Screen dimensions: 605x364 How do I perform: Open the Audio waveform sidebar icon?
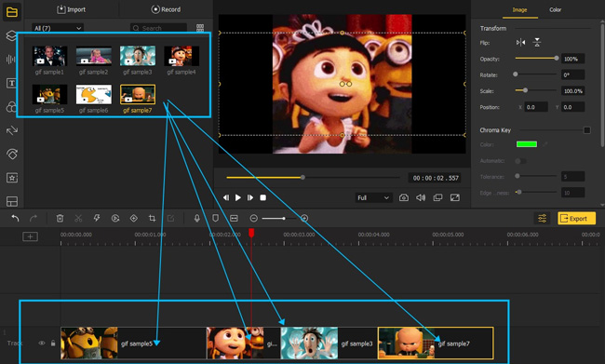[x=11, y=59]
